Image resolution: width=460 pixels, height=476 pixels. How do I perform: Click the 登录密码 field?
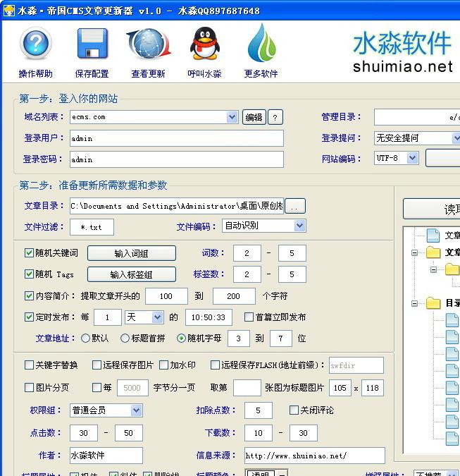(x=177, y=159)
